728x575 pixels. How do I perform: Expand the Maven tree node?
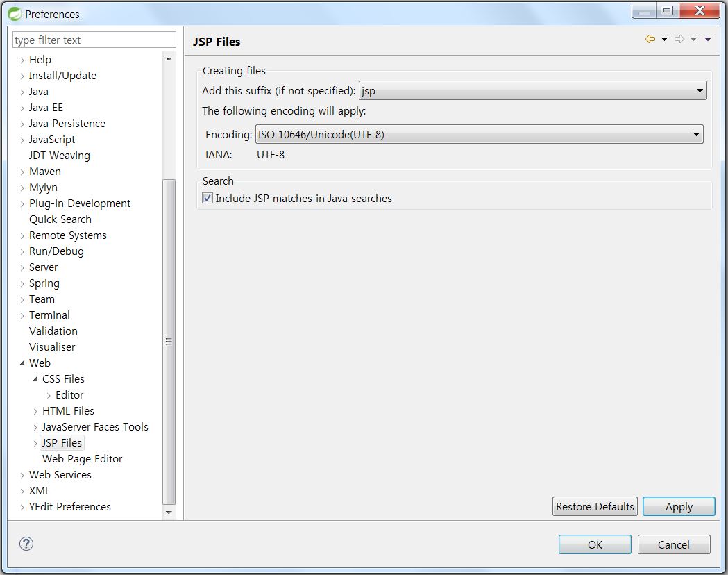coord(22,172)
